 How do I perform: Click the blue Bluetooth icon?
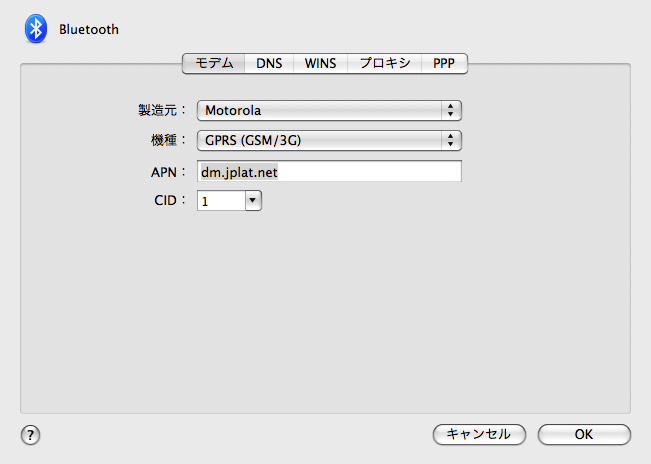36,29
